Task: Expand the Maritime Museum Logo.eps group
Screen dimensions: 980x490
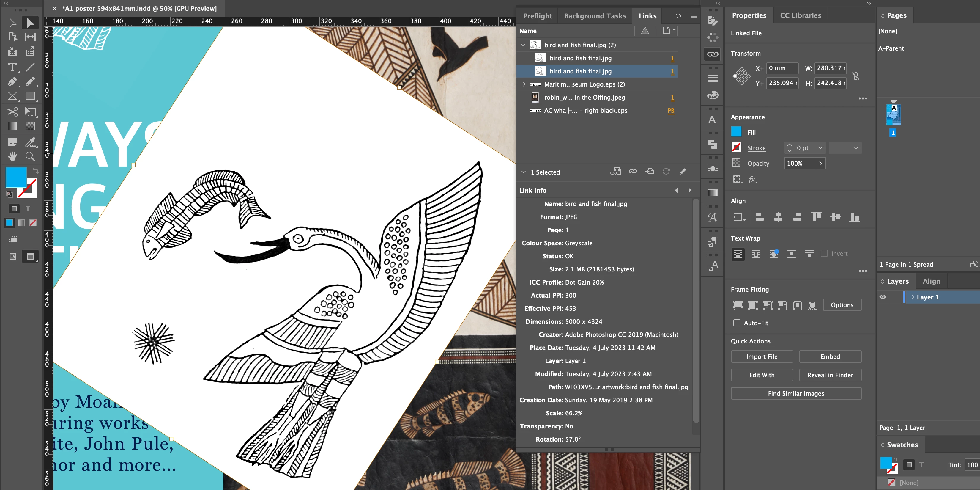Action: pyautogui.click(x=524, y=84)
